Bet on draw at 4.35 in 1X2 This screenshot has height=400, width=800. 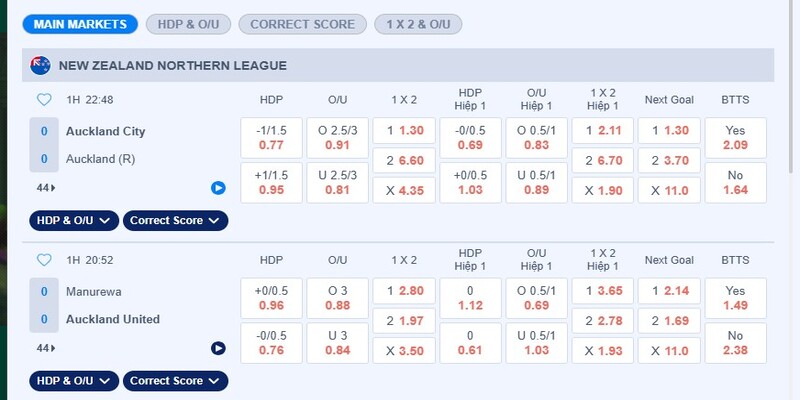coord(402,189)
